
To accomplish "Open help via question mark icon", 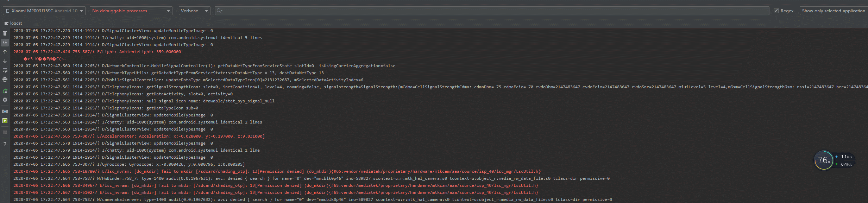I will 5,144.
